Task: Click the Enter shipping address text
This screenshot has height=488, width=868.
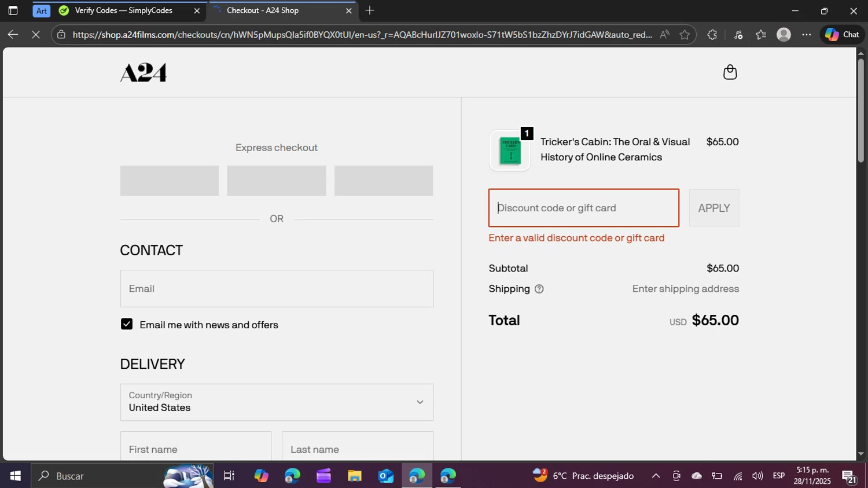Action: (x=685, y=289)
